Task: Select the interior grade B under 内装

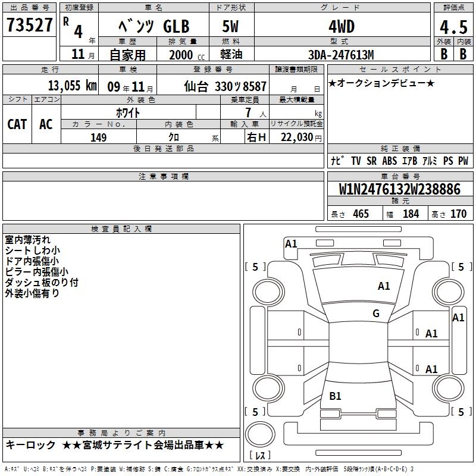Action: coord(463,54)
